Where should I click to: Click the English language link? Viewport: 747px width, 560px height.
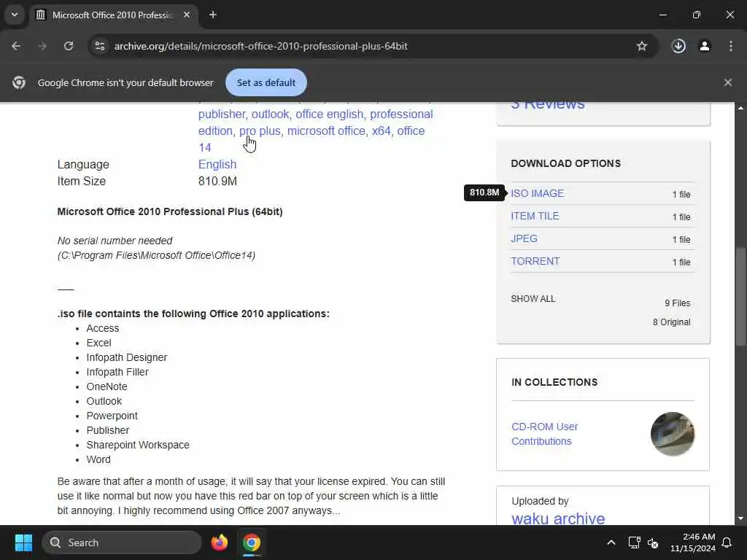click(217, 164)
